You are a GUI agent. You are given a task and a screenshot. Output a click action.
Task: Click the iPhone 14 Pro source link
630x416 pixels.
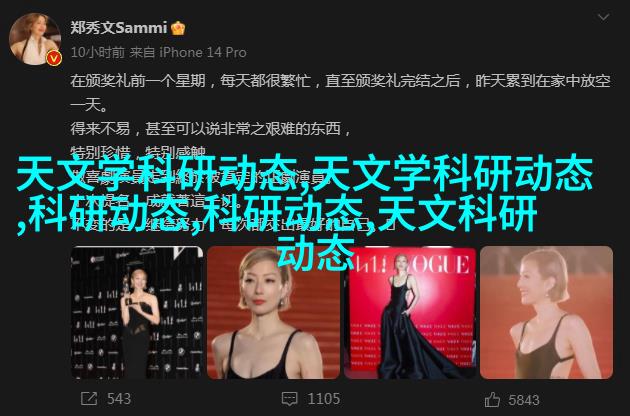[x=203, y=52]
